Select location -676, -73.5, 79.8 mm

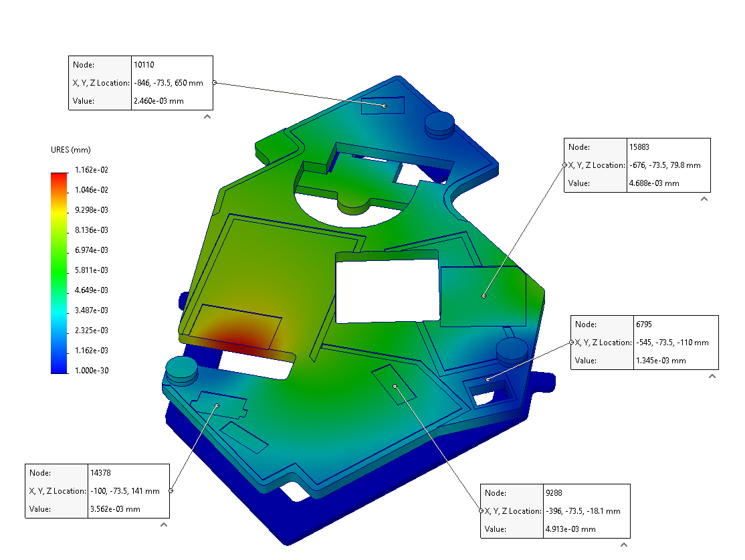(665, 165)
